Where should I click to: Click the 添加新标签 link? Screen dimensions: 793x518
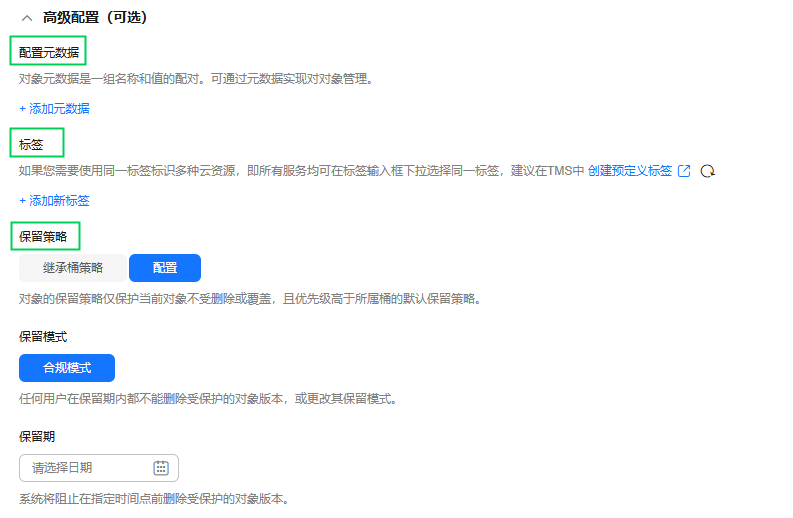click(55, 201)
